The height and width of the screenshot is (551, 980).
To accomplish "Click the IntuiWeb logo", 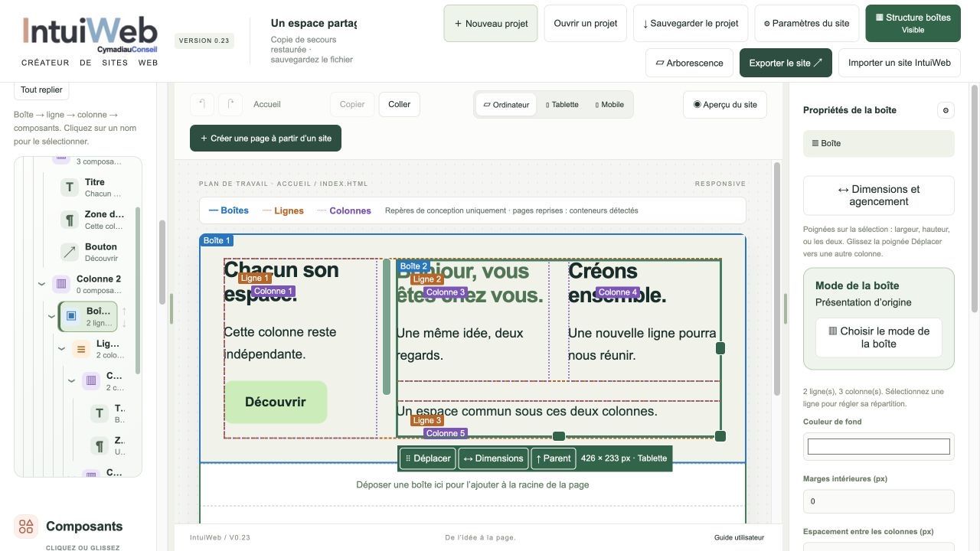I will coord(90,34).
